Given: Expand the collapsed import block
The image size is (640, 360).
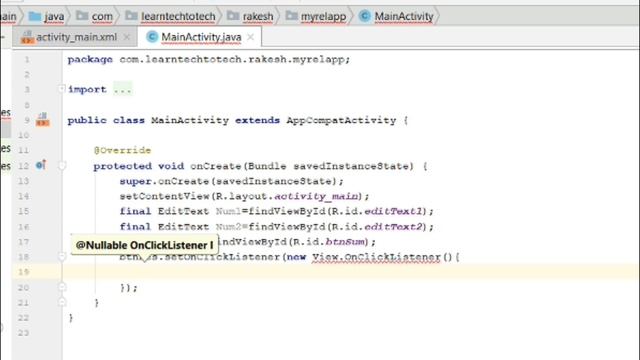Looking at the screenshot, I should click(61, 89).
